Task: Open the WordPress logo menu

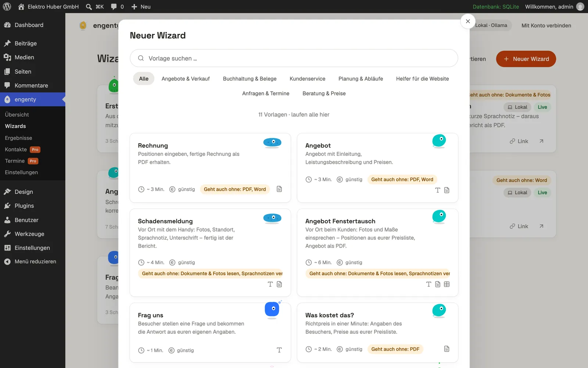Action: coord(7,7)
